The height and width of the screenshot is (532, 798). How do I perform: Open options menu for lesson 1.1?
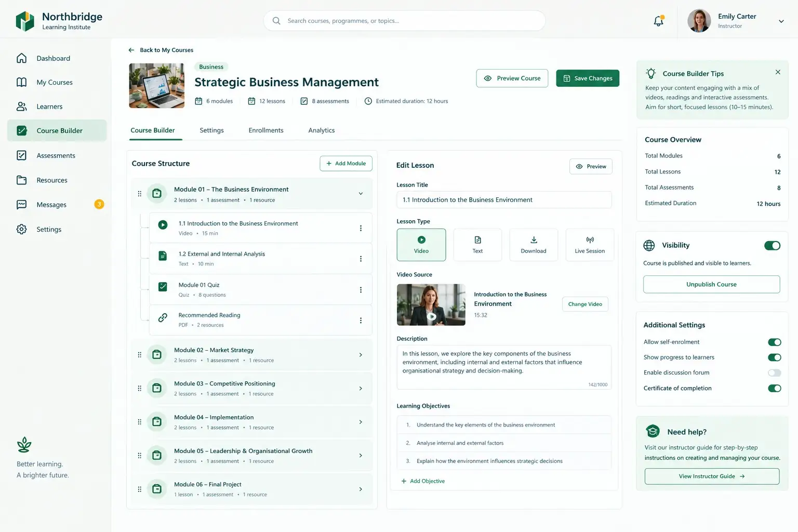[x=361, y=228]
